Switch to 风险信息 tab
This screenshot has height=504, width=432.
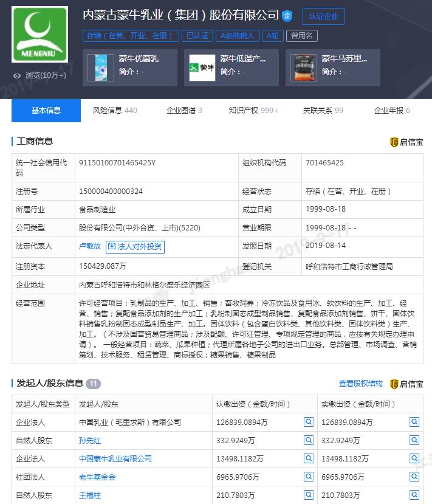pyautogui.click(x=115, y=111)
